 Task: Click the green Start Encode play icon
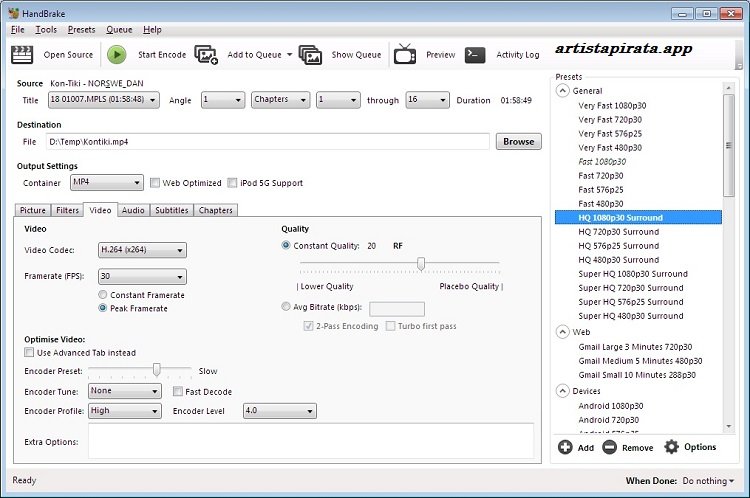[116, 55]
